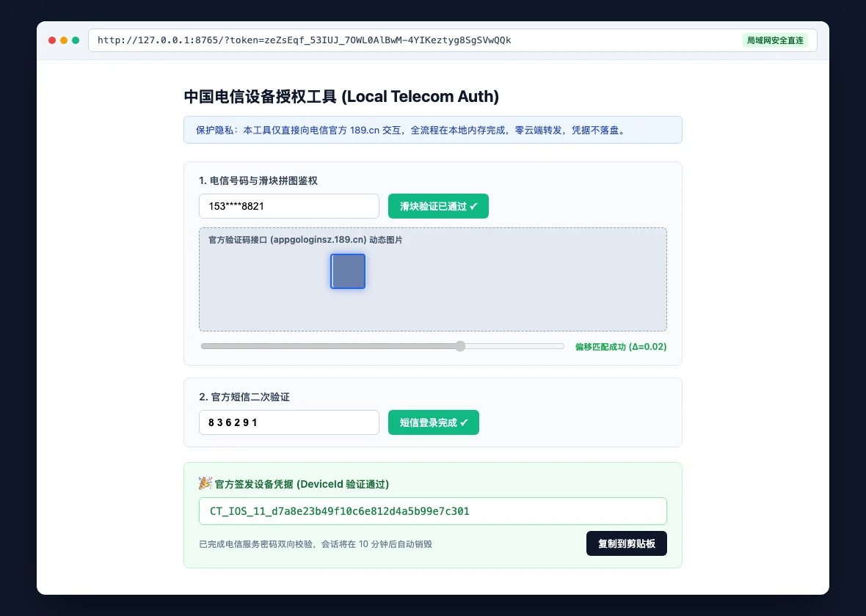Click the 官方签发设备凭据 heading text

(x=302, y=484)
